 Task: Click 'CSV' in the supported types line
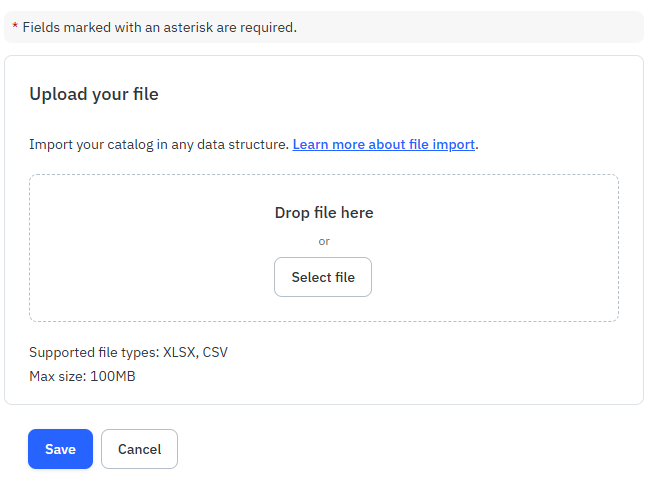tap(215, 352)
